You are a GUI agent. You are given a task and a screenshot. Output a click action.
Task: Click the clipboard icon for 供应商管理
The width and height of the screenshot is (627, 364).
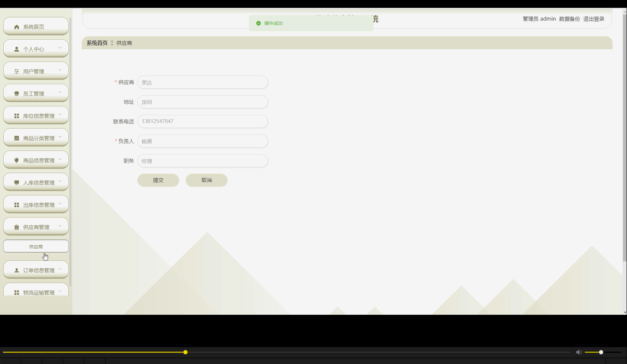pos(16,227)
